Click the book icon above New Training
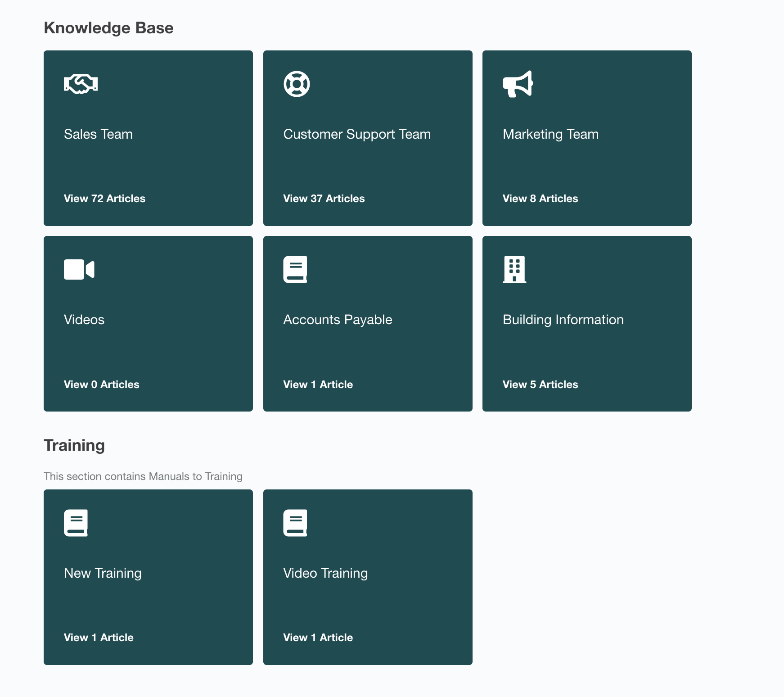Screen dimensions: 784x697 coord(76,523)
